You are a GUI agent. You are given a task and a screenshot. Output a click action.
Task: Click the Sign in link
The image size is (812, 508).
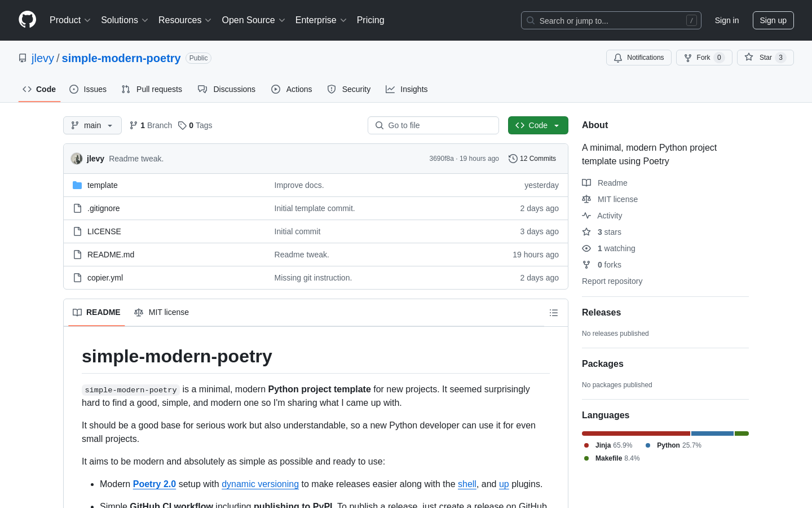[727, 20]
